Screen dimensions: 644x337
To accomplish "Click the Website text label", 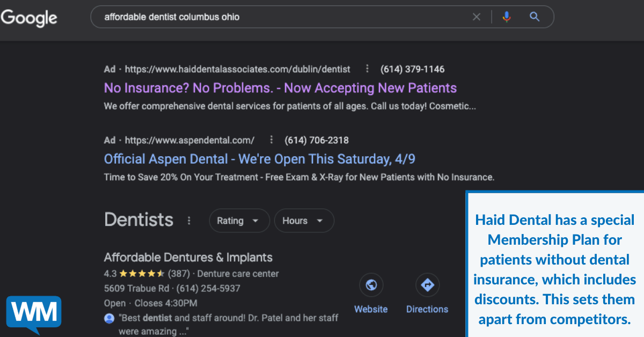I will (x=371, y=309).
